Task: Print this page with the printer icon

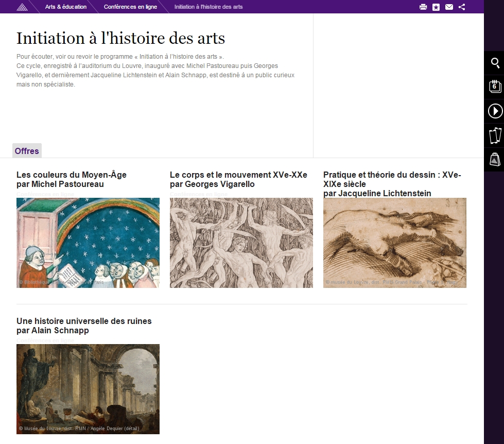Action: tap(423, 7)
